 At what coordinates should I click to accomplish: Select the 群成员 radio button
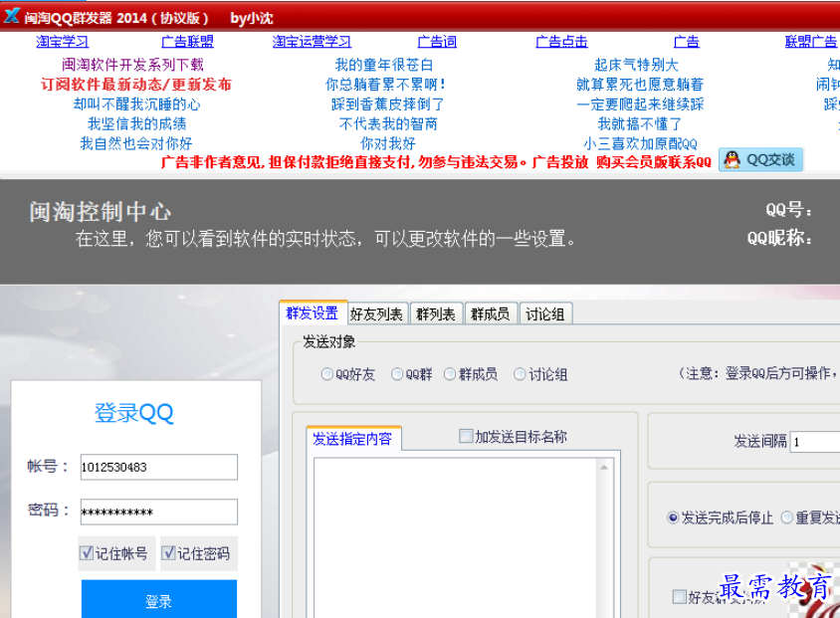pyautogui.click(x=450, y=374)
